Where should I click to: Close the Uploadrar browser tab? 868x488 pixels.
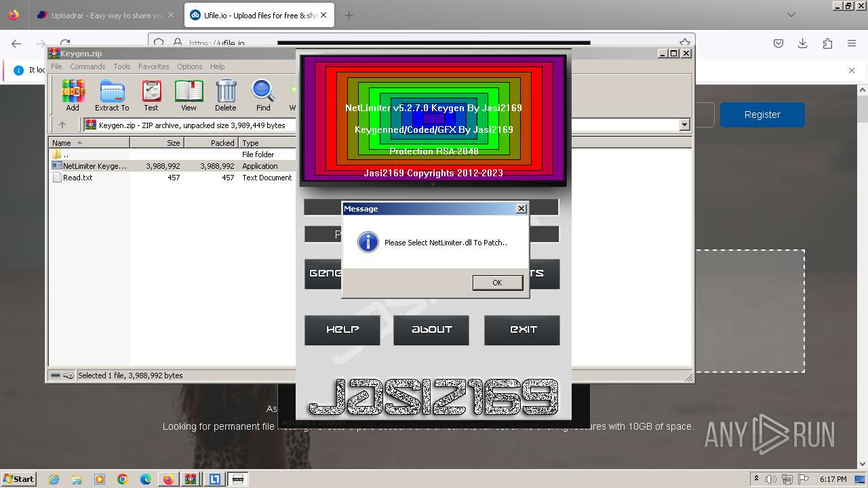170,15
